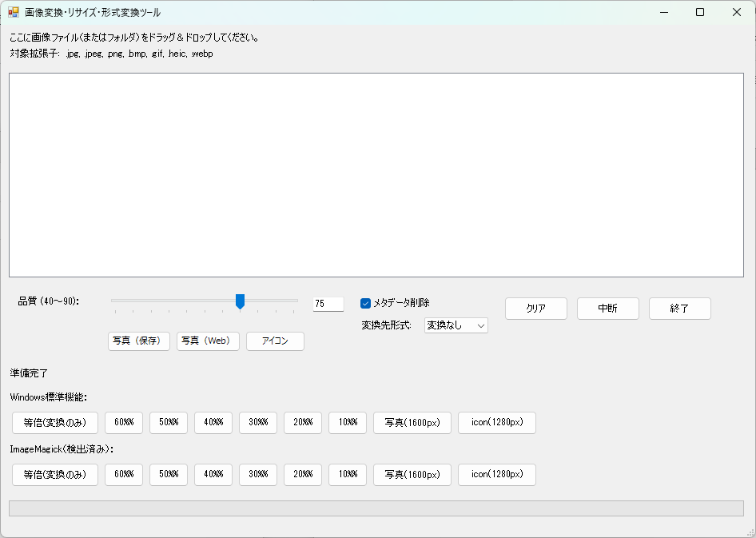
Task: Select the 写真（保存） quality preset
Action: point(138,341)
